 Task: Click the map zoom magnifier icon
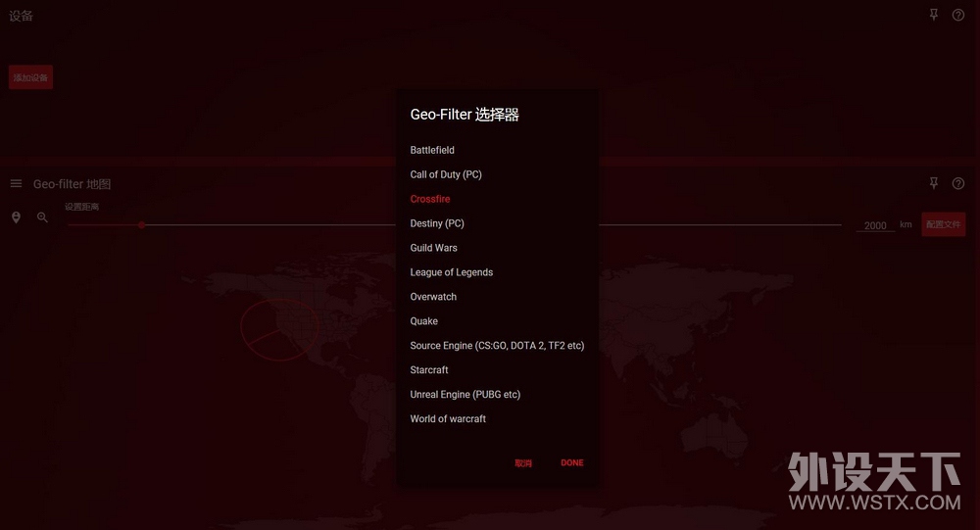[x=42, y=217]
